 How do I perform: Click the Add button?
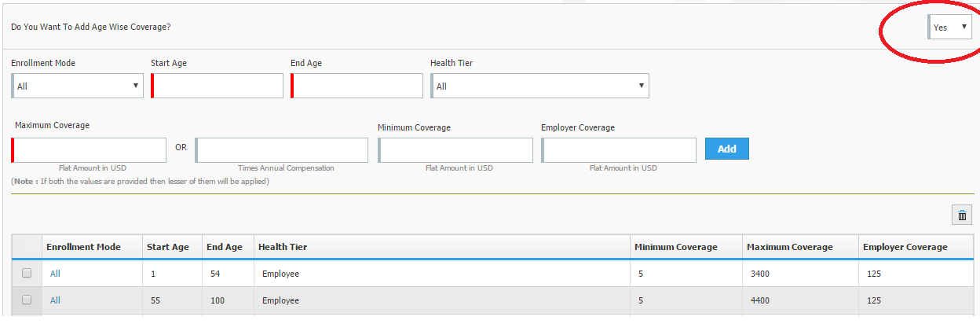tap(727, 149)
